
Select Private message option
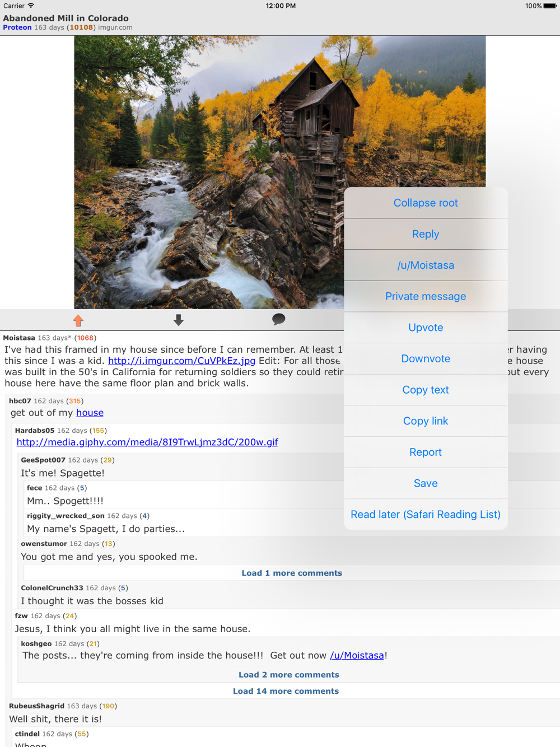coord(426,296)
